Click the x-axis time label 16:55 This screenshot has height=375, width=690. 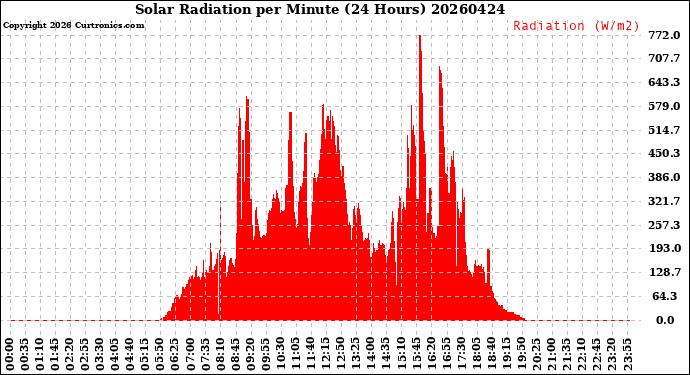coord(447,355)
